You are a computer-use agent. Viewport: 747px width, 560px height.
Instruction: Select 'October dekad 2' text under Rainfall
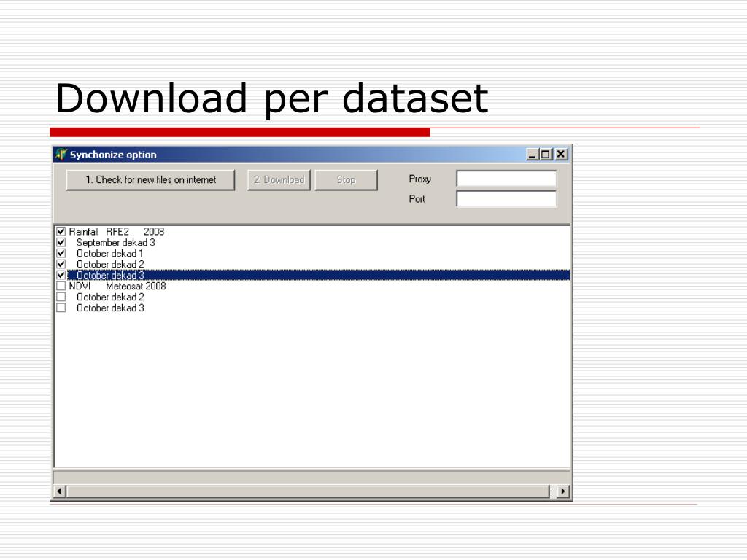tap(111, 265)
